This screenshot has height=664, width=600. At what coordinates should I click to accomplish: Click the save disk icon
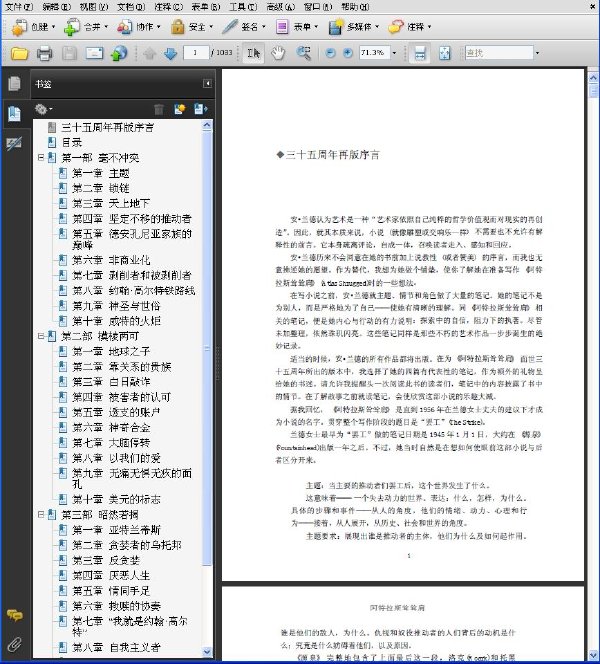tap(69, 53)
